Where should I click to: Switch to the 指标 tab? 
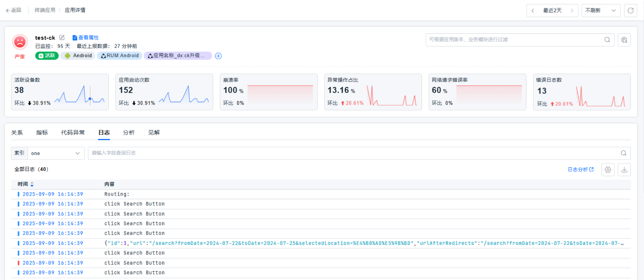42,133
